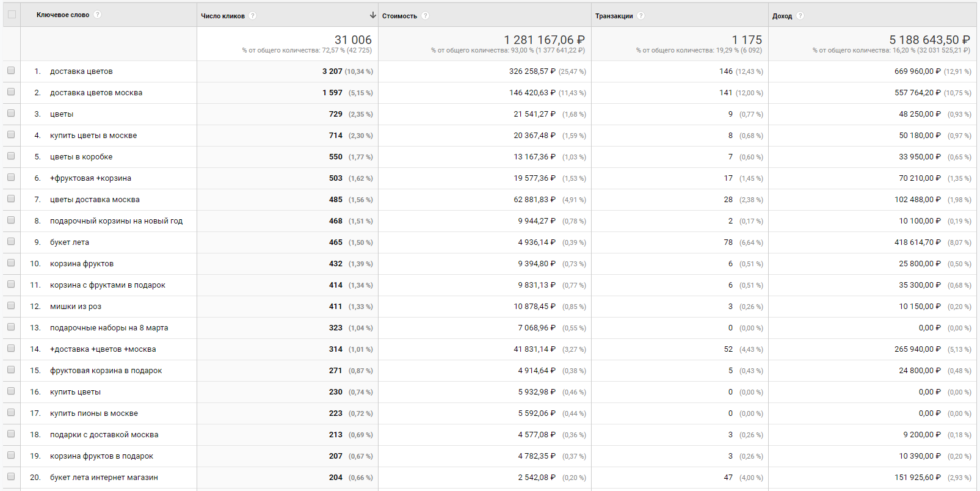Open keyword +доставка +цветов +москва

103,349
